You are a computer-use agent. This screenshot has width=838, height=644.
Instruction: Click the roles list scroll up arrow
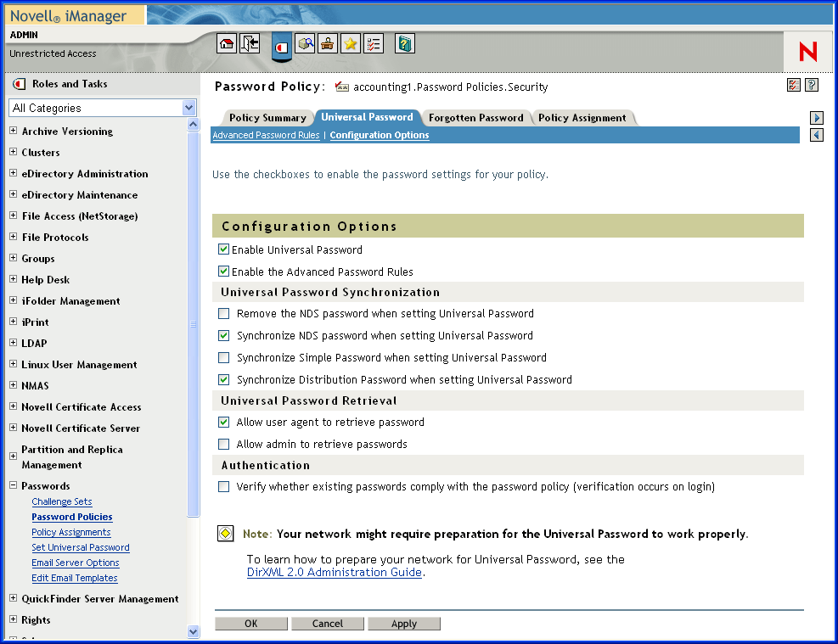(194, 125)
